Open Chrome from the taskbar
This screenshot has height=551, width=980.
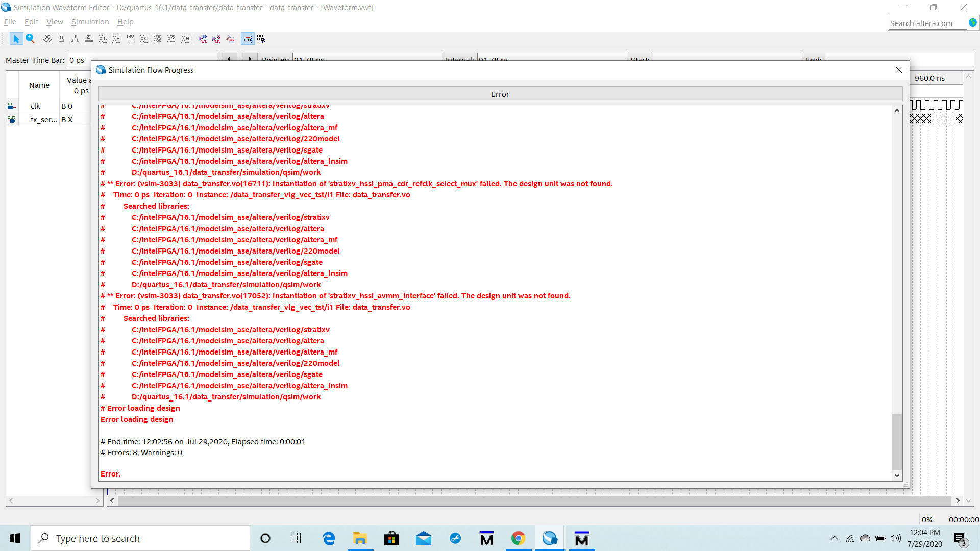(x=518, y=538)
